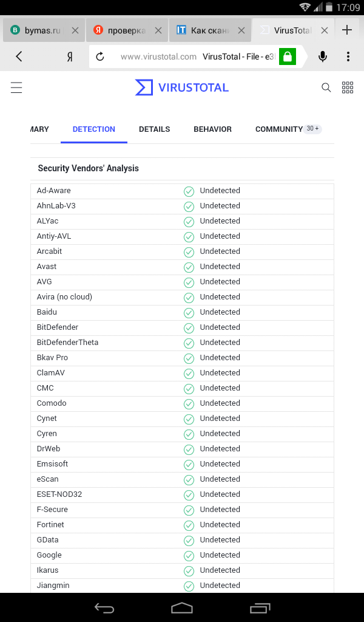Viewport: 364px width, 622px height.
Task: Open the VirusTotal hamburger menu
Action: (16, 88)
